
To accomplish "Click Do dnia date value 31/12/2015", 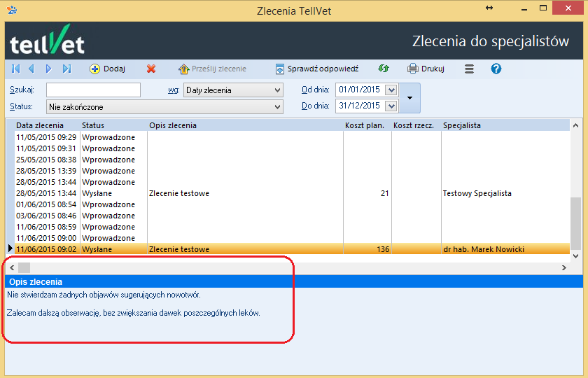I will [360, 106].
